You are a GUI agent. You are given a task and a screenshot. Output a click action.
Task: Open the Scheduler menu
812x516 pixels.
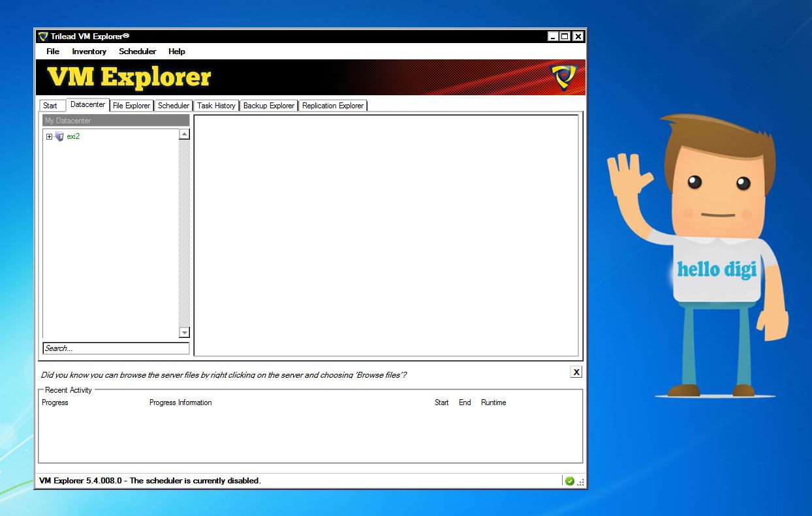[137, 52]
